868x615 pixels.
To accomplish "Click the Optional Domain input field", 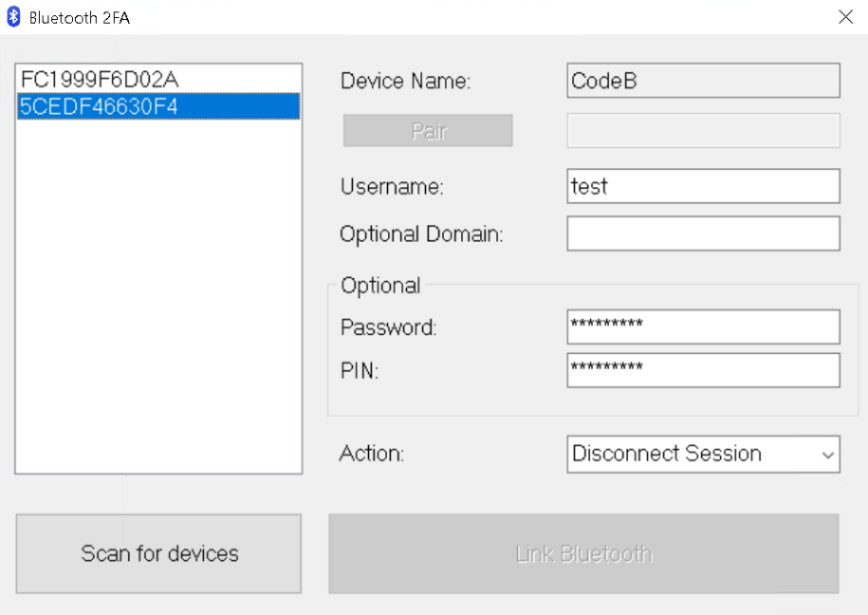I will pyautogui.click(x=702, y=233).
